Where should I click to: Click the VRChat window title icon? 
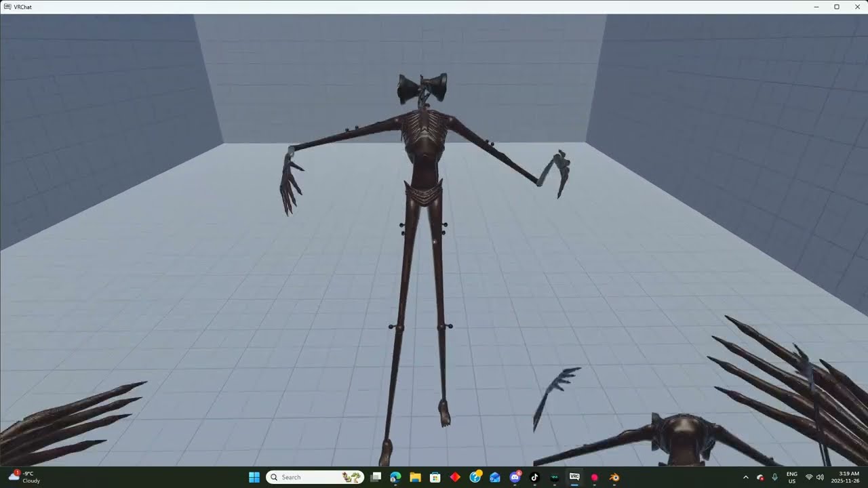[7, 7]
